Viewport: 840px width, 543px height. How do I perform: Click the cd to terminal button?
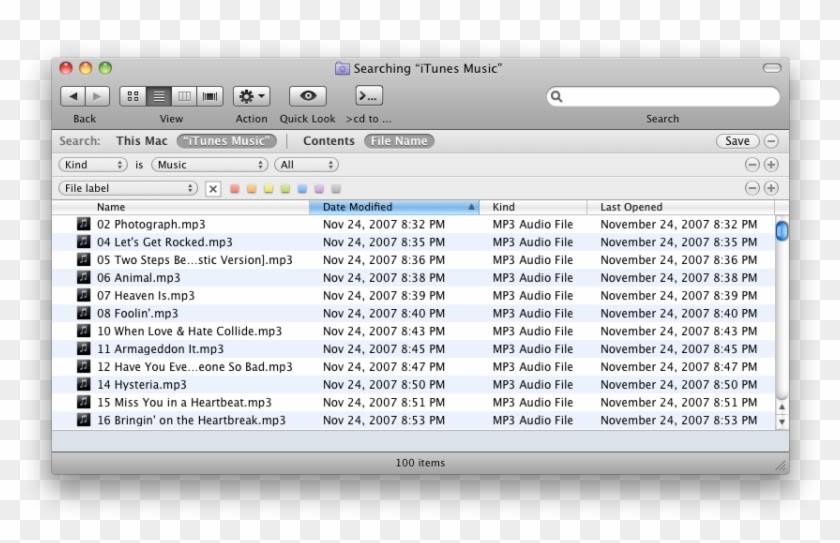(x=369, y=96)
